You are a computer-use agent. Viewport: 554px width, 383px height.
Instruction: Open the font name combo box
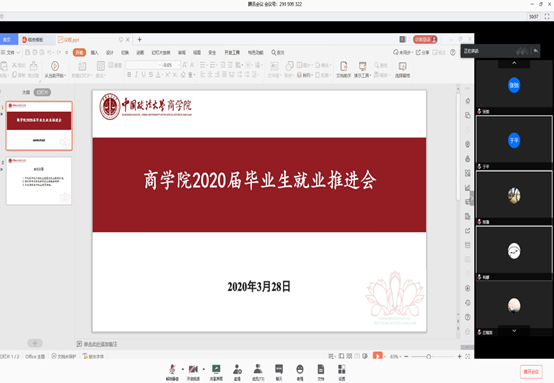pos(143,65)
